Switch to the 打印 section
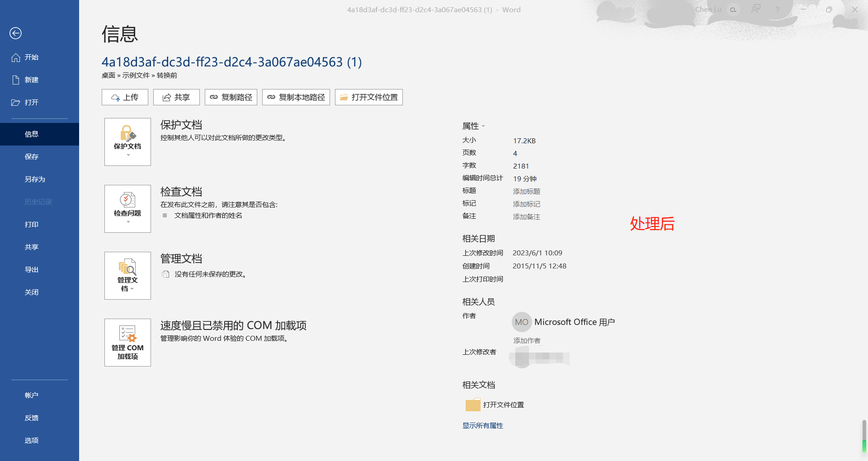The height and width of the screenshot is (461, 868). (31, 224)
